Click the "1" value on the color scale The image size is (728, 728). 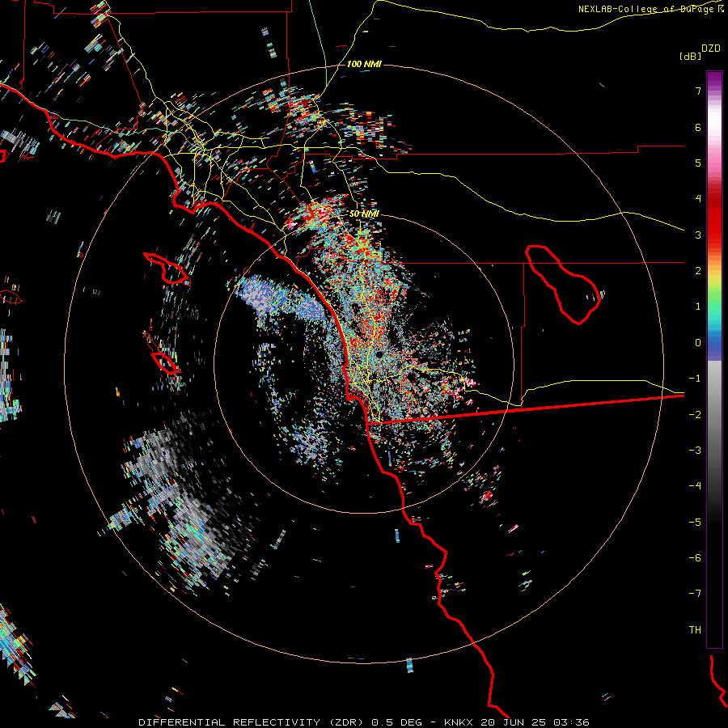point(698,307)
